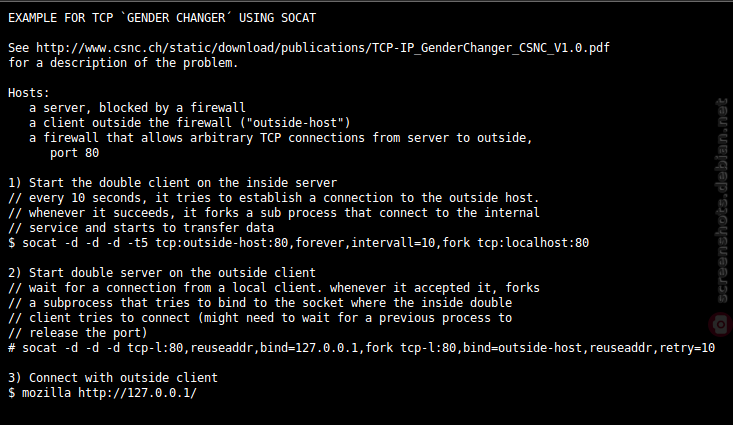Click the screenshots.debian.net watermark text

[x=722, y=200]
